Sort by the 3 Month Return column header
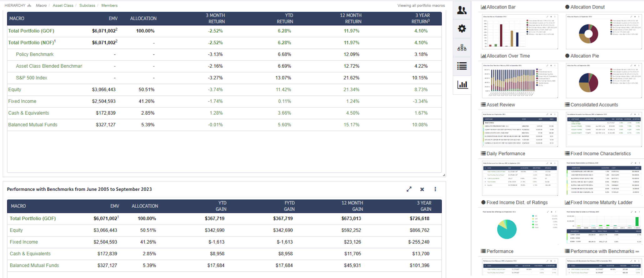The image size is (644, 278). pos(216,18)
